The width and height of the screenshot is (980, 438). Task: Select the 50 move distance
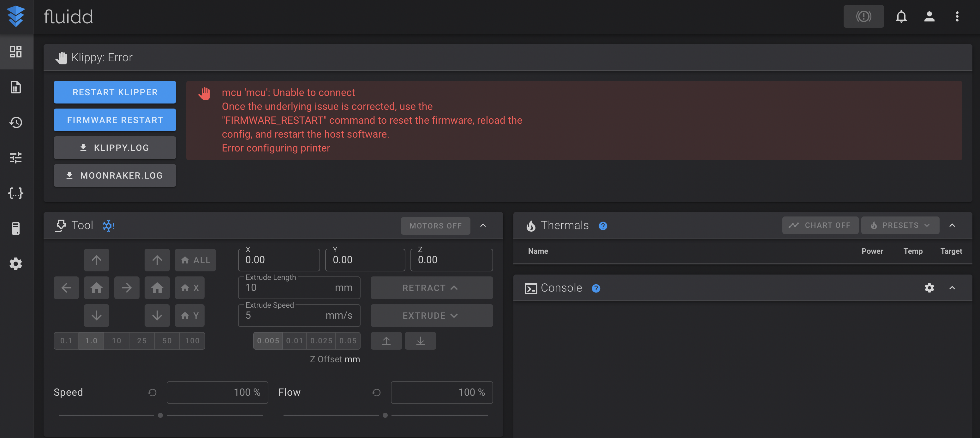167,341
